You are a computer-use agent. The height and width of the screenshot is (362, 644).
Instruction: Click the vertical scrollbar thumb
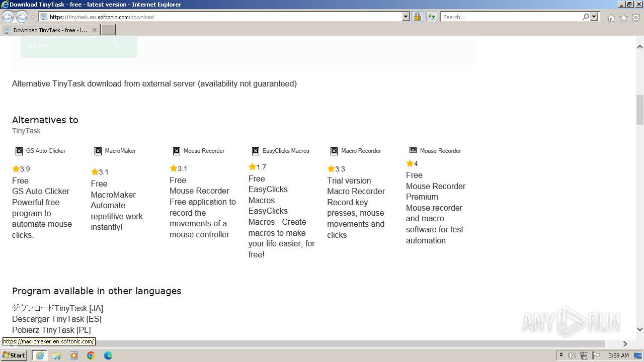[x=640, y=109]
